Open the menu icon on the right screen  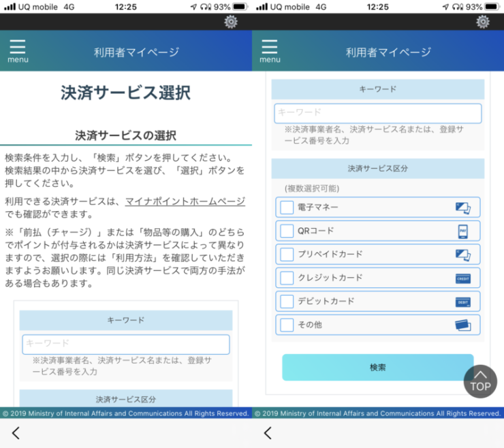click(270, 51)
